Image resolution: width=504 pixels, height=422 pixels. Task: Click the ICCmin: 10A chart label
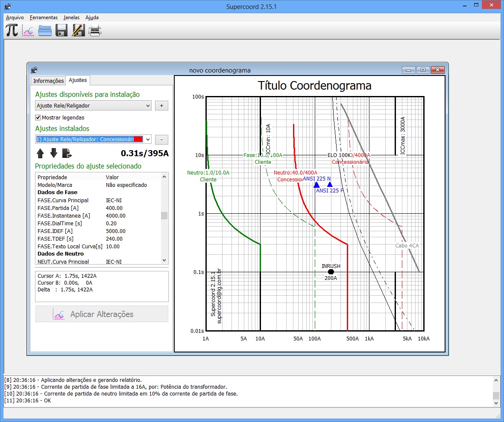[x=268, y=140]
